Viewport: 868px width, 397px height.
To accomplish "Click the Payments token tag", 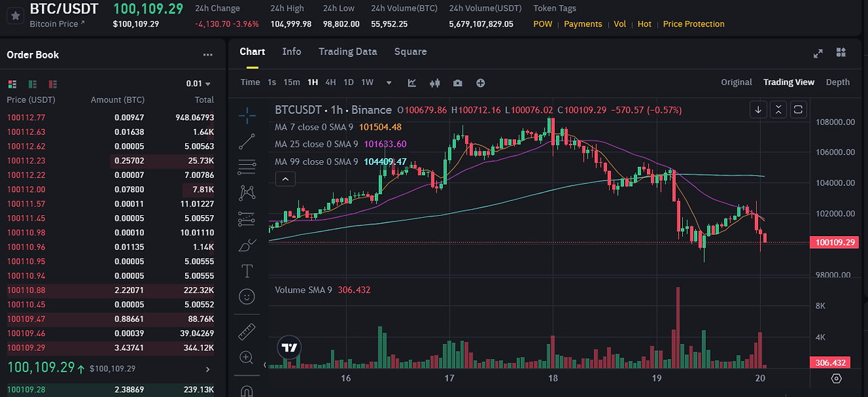I will 583,24.
